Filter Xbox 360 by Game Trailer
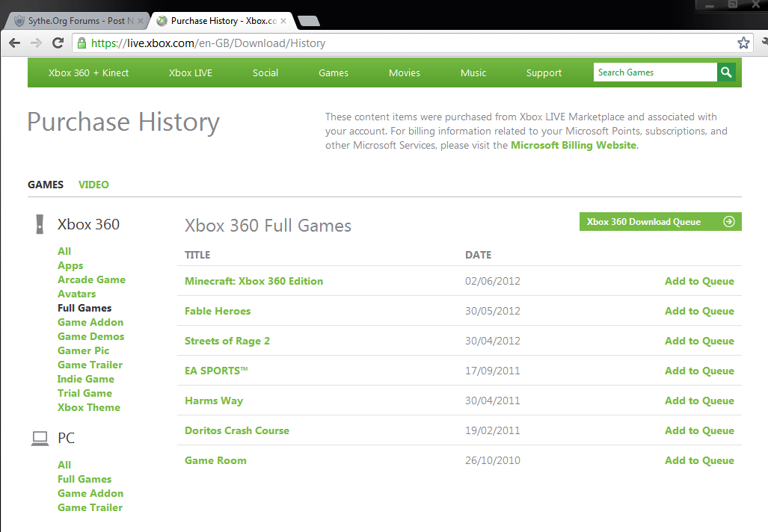Screen dimensions: 768x532 point(90,365)
